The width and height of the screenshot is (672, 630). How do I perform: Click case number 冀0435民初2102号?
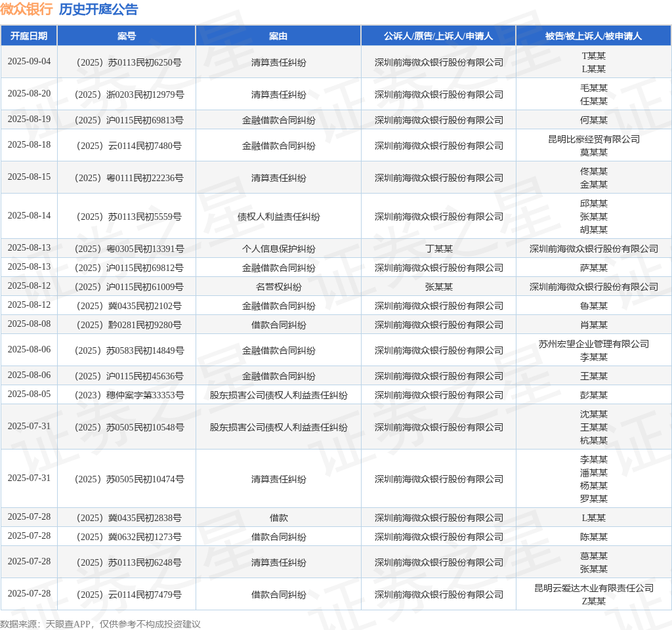[x=129, y=306]
